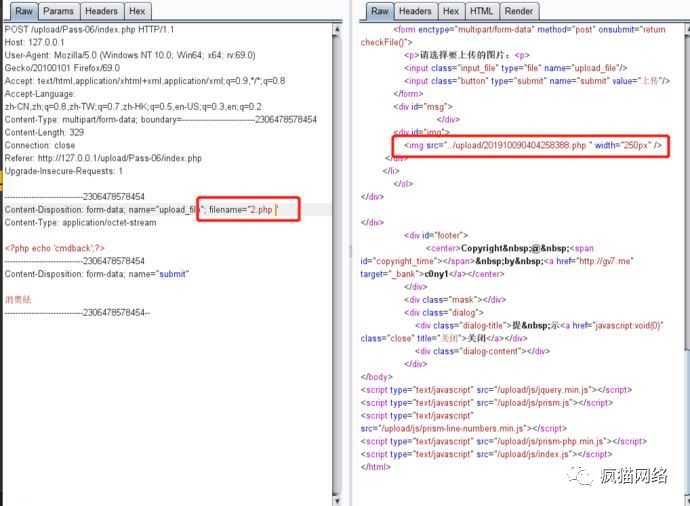690x506 pixels.
Task: Click the div class="mask" line
Action: pyautogui.click(x=455, y=300)
